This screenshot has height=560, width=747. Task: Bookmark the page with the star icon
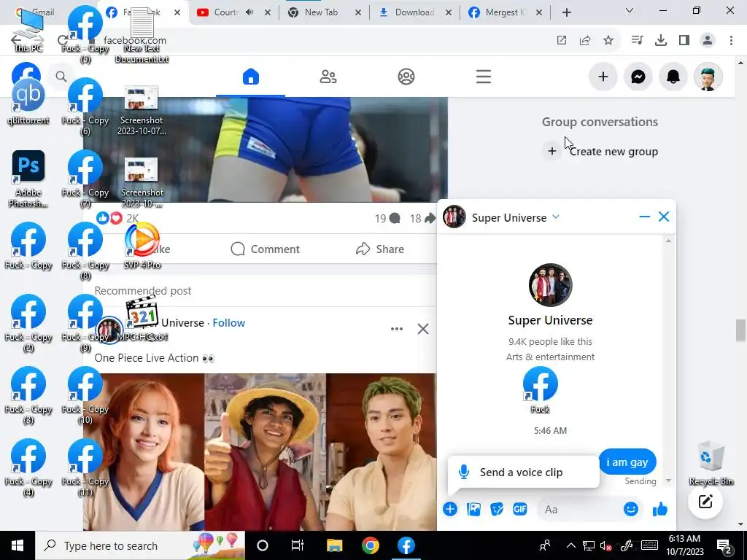[x=608, y=41]
